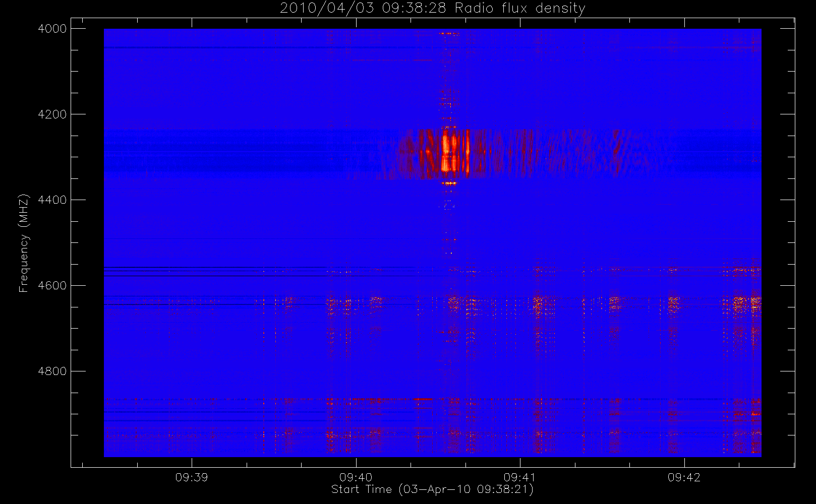The image size is (816, 504).
Task: Click the 09:41 time tick label
Action: (520, 477)
